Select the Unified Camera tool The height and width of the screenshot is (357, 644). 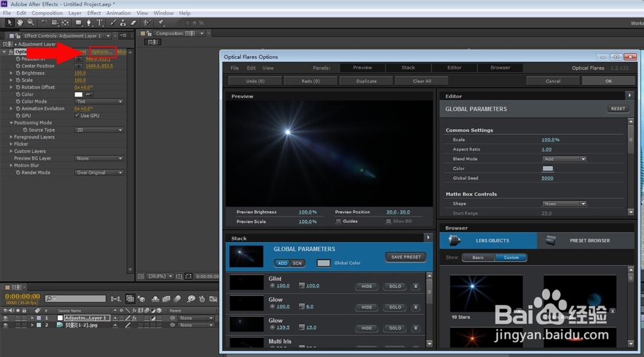pos(55,23)
